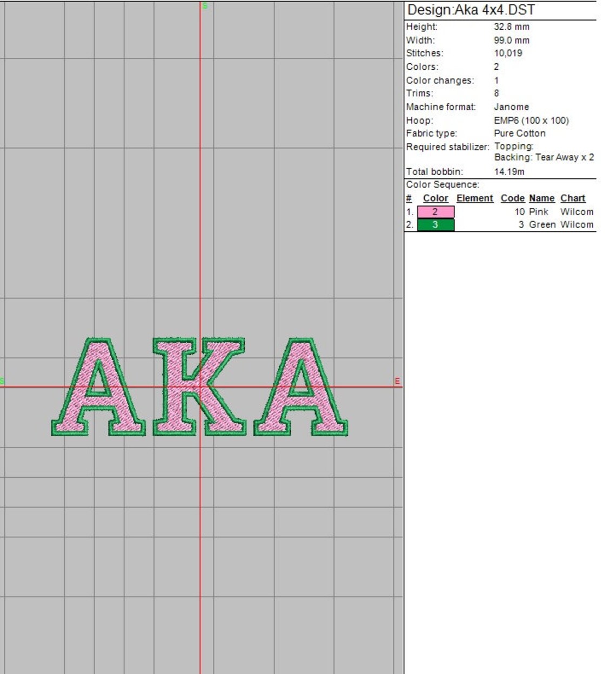Sort by the Code column header
The width and height of the screenshot is (616, 674).
(x=512, y=198)
